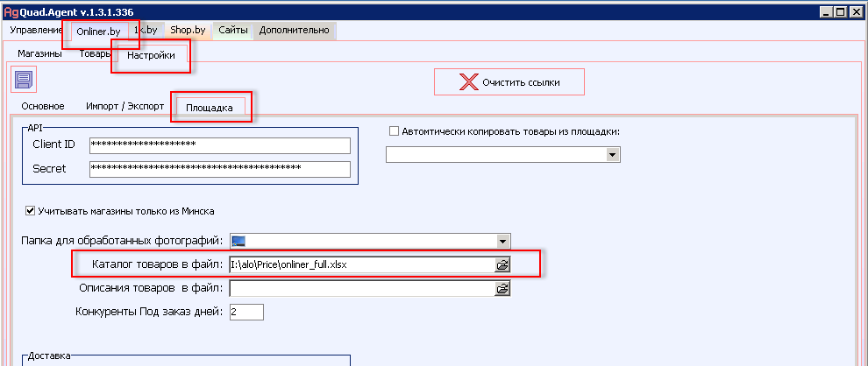Open the dropdown under Автомтически копировать товары
868x366 pixels.
coord(612,155)
